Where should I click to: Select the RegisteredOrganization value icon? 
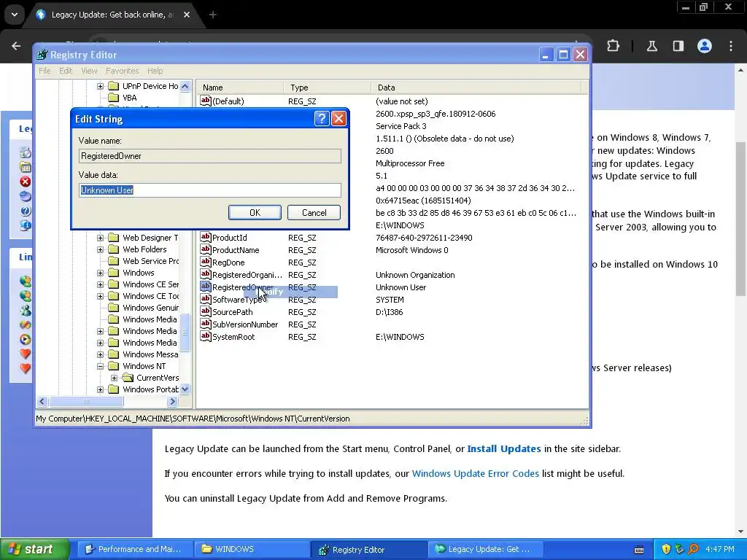(205, 274)
